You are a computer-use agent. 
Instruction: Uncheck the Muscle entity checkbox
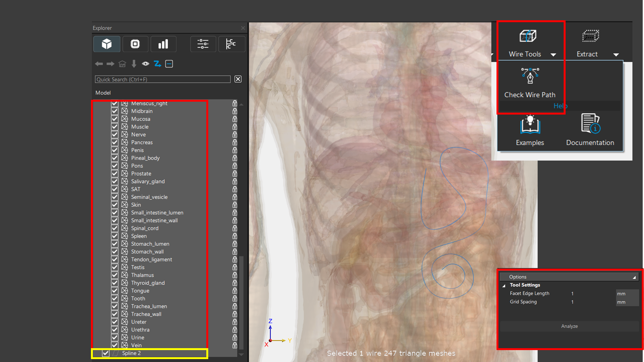pyautogui.click(x=115, y=127)
